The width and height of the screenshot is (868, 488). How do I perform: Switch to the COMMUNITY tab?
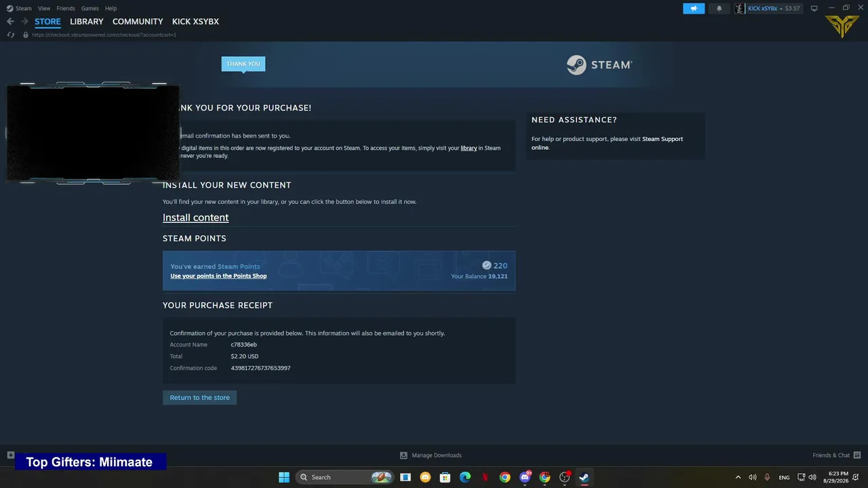[x=138, y=22]
